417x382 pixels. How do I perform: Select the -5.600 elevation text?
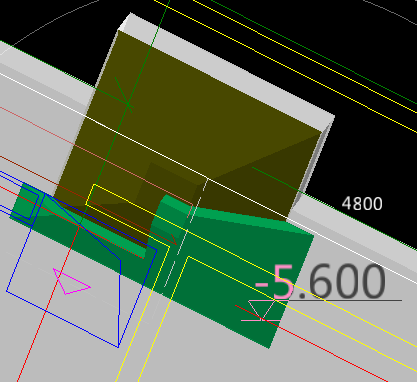pos(320,282)
